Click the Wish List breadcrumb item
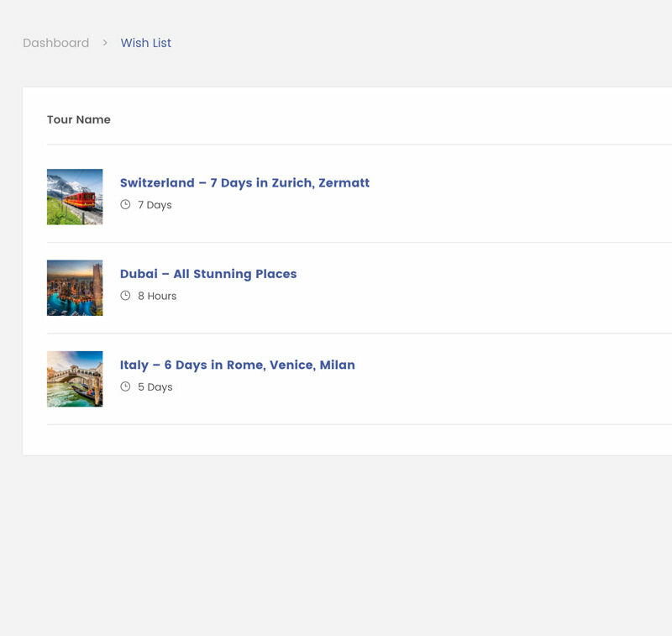Image resolution: width=672 pixels, height=636 pixels. pyautogui.click(x=145, y=43)
